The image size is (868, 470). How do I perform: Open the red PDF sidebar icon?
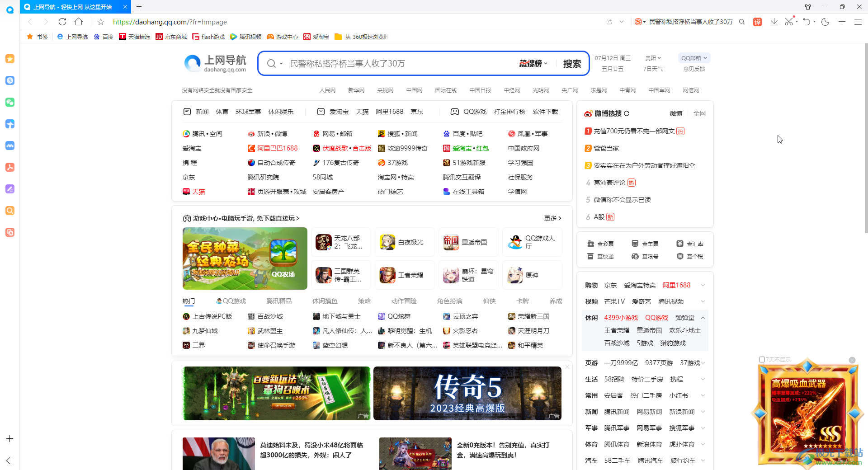(10, 167)
